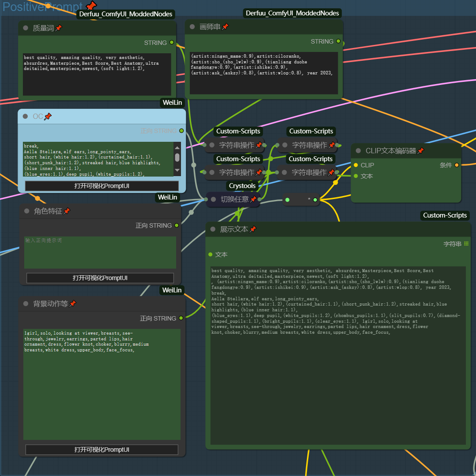The width and height of the screenshot is (476, 476).
Task: Click the empty 角色特征 prompt input field
Action: pyautogui.click(x=100, y=252)
